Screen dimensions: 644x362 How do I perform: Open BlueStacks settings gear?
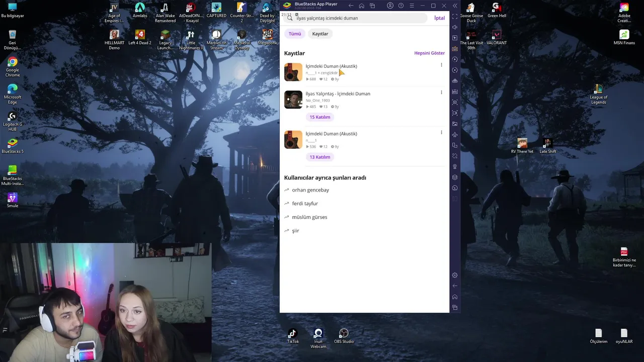click(455, 275)
